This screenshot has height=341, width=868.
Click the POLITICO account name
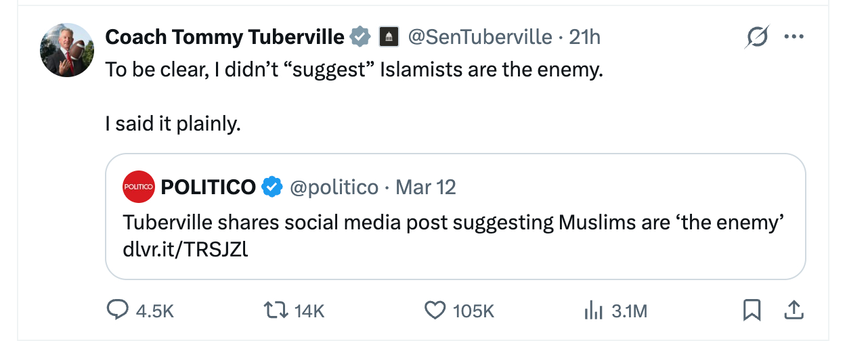point(209,187)
